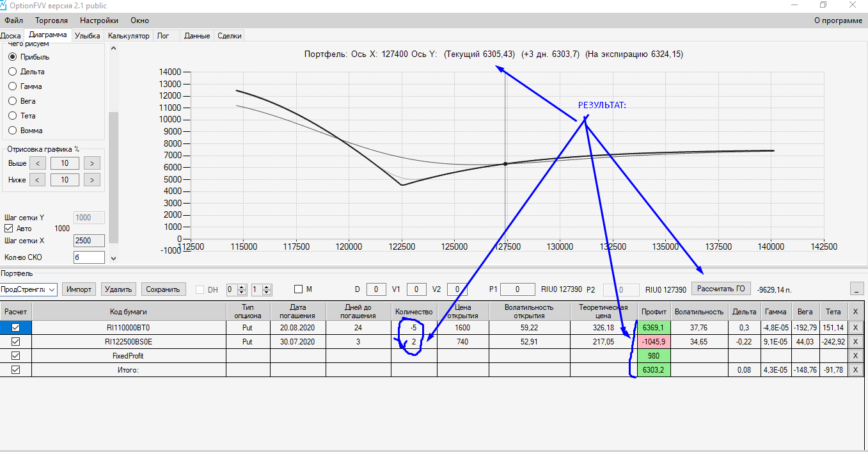This screenshot has height=452, width=868.
Task: Toggle Расчет checkbox for RI110000BT0 row
Action: point(16,327)
